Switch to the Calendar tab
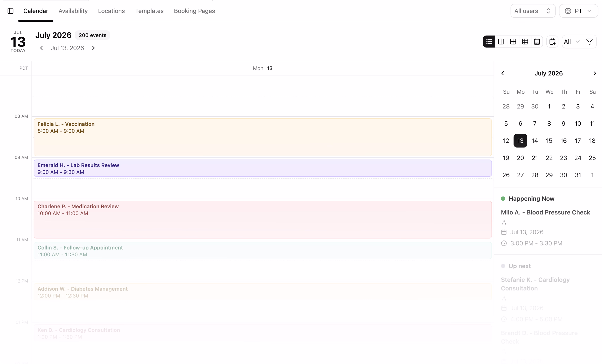This screenshot has height=364, width=602. click(x=36, y=11)
